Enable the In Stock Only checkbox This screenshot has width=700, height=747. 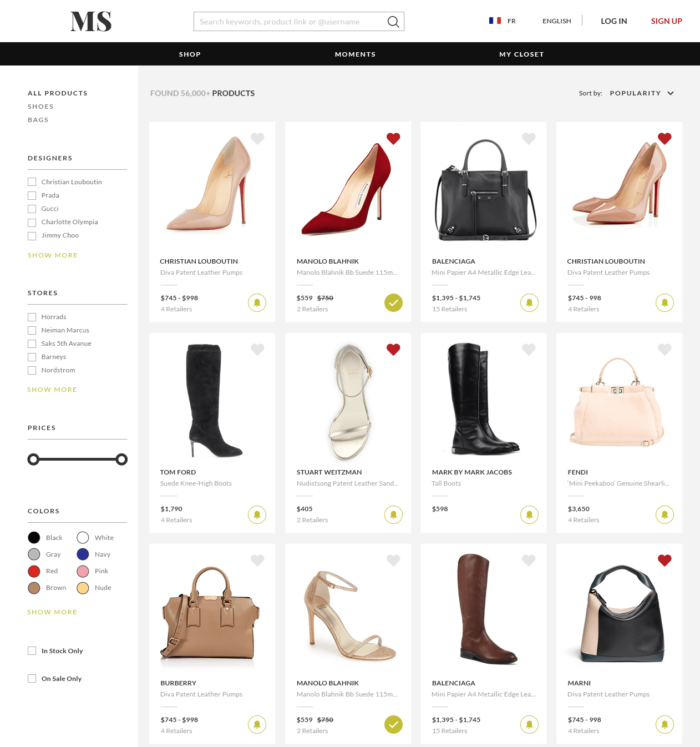pyautogui.click(x=32, y=651)
